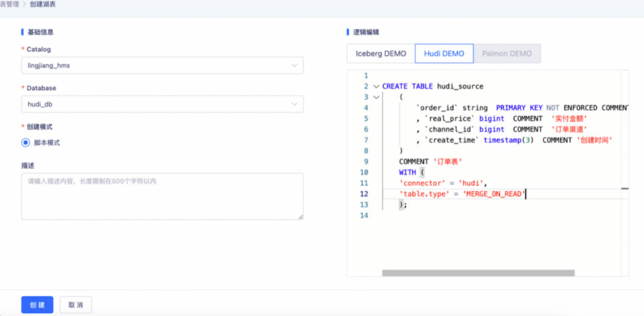This screenshot has height=316, width=644.
Task: Click the `order_id` string code line
Action: pos(522,108)
